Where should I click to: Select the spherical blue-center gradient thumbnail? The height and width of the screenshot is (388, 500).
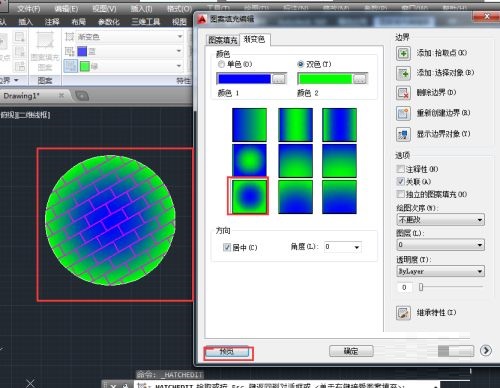pos(249,197)
